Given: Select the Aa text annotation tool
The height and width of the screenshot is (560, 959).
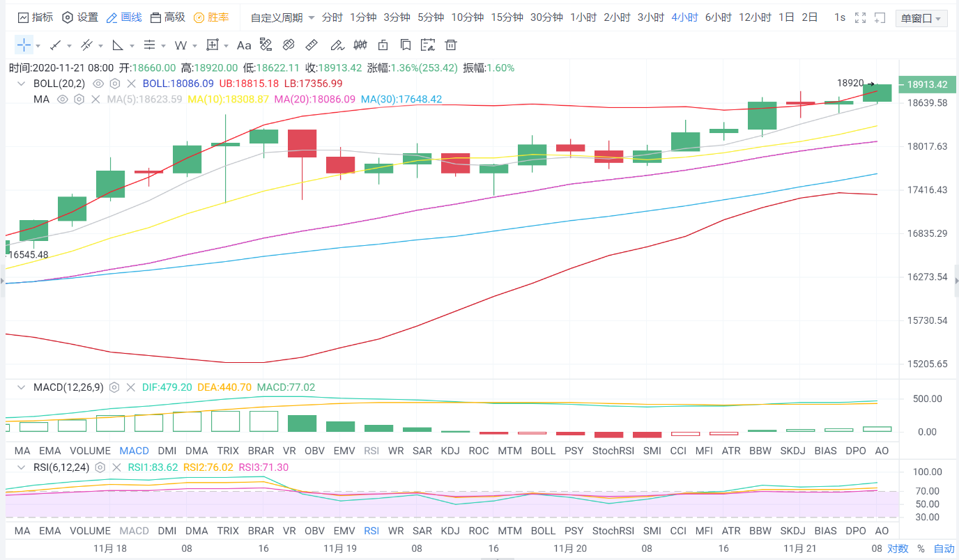Looking at the screenshot, I should (243, 45).
